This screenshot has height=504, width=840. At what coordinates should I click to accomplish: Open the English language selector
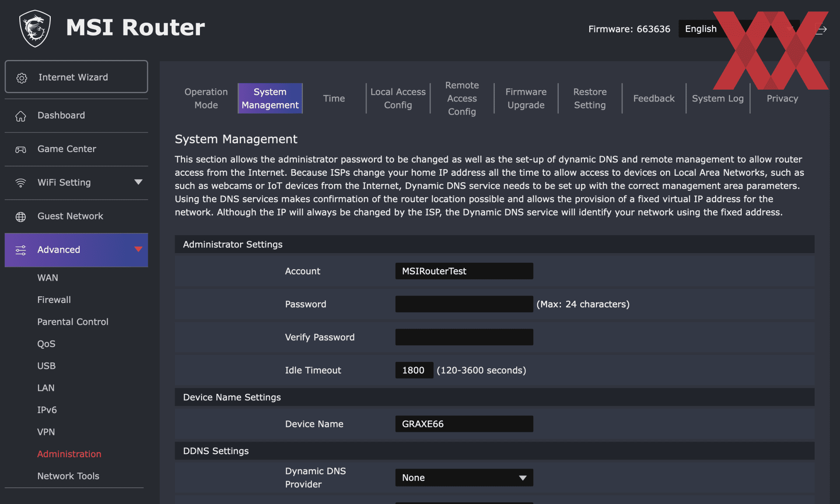click(739, 29)
